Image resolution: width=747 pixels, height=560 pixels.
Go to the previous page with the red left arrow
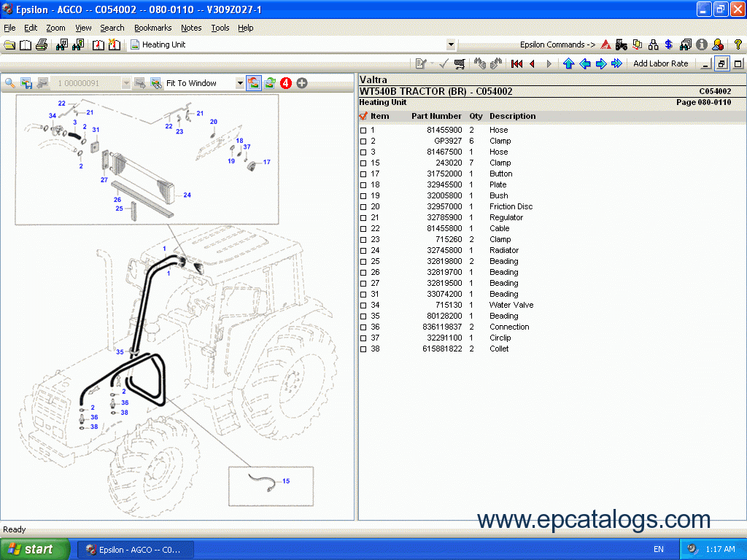tap(532, 64)
